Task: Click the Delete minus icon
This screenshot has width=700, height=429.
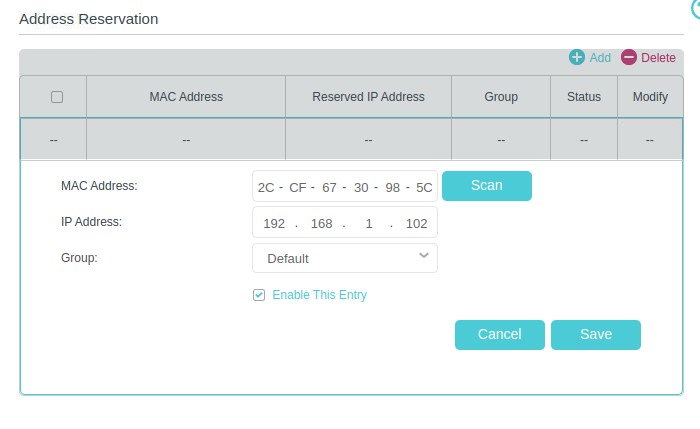Action: tap(629, 58)
